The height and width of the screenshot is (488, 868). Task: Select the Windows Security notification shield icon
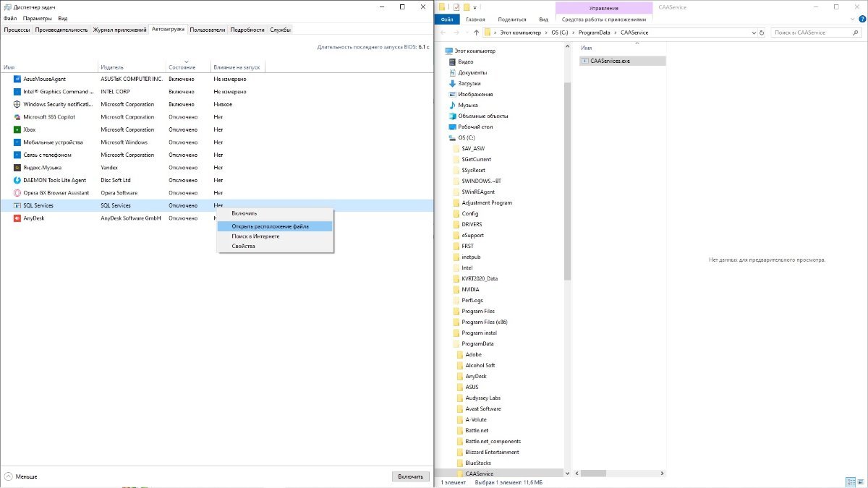17,104
